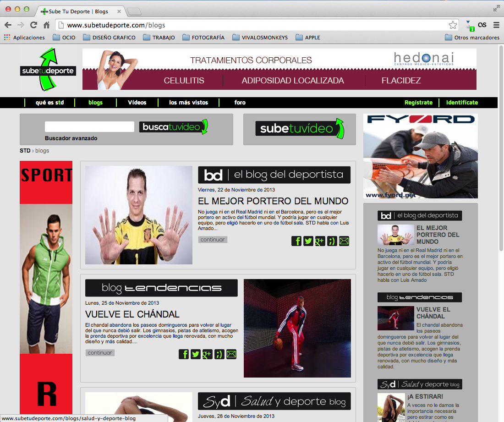The image size is (504, 422).
Task: Click the video search text field
Action: pos(89,126)
